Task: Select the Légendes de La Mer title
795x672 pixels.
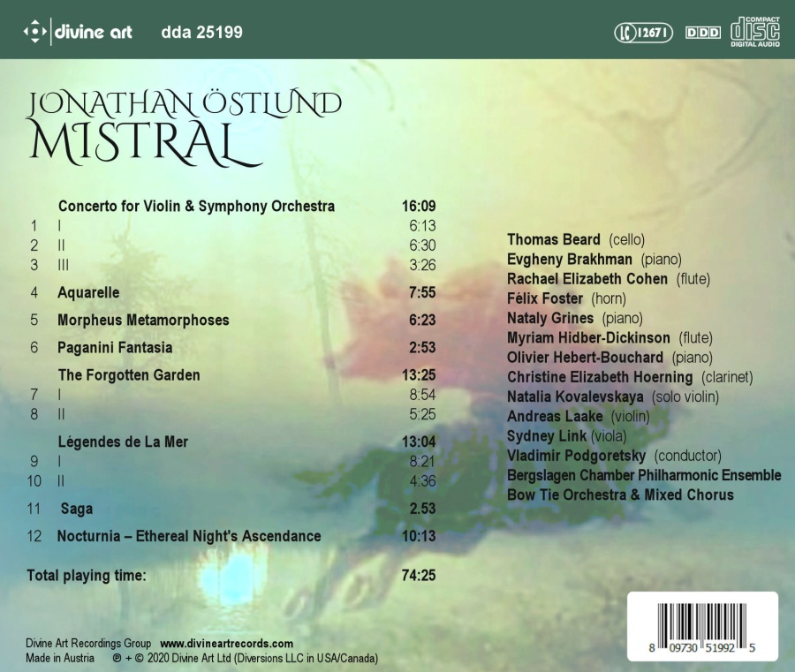Action: pyautogui.click(x=123, y=442)
